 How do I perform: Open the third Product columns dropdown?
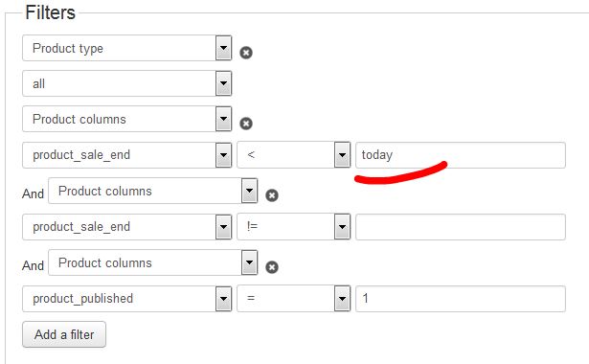[x=153, y=262]
